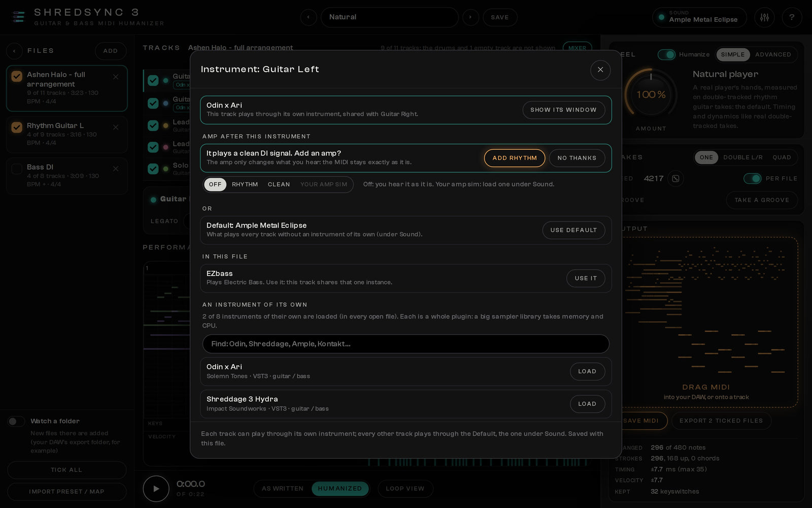This screenshot has width=812, height=508.
Task: Click Show Its Window for Odin x Ari
Action: pos(563,110)
